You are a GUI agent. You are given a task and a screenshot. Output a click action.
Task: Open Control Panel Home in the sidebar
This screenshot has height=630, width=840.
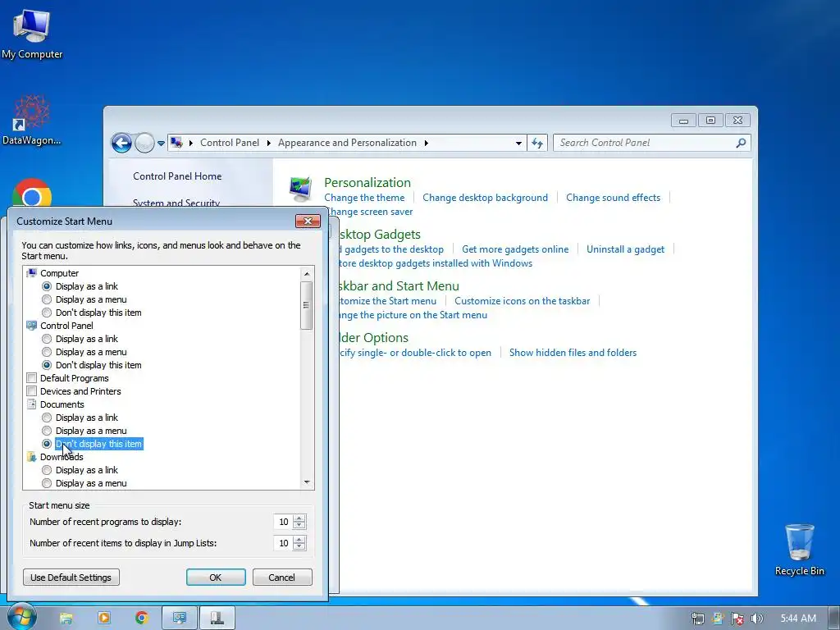click(177, 176)
